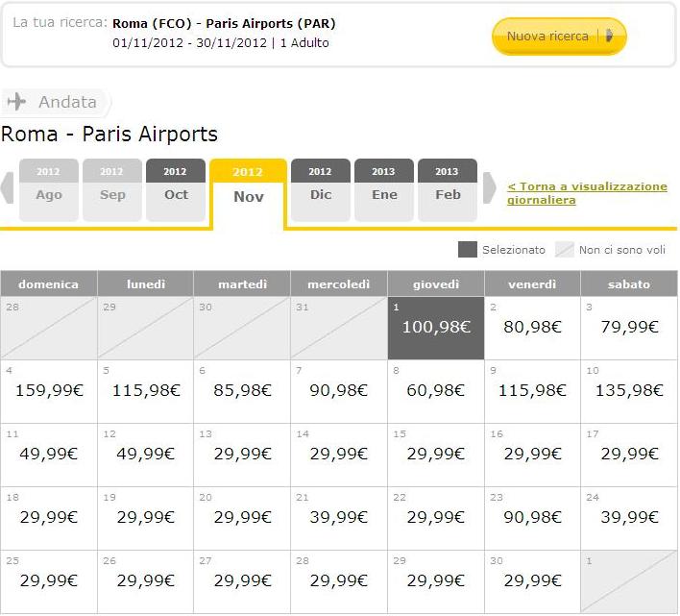Open the Sep 2012 month tab
This screenshot has width=680, height=616.
click(x=112, y=190)
